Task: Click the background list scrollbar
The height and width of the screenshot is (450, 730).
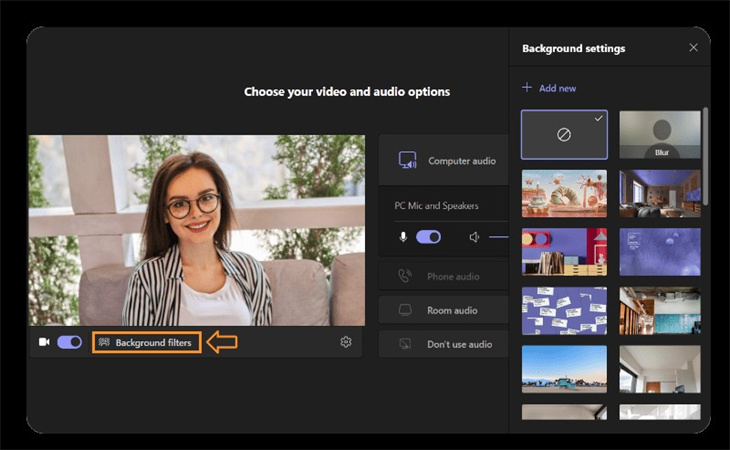Action: pos(706,160)
